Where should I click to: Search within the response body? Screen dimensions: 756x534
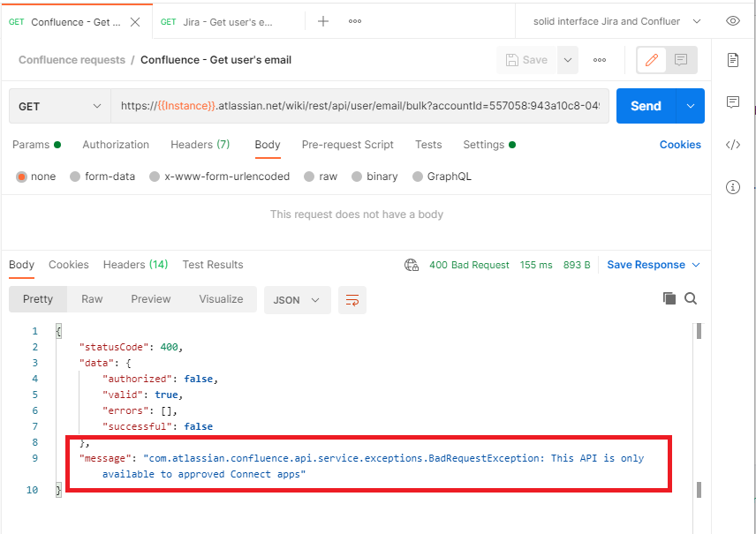click(x=691, y=298)
